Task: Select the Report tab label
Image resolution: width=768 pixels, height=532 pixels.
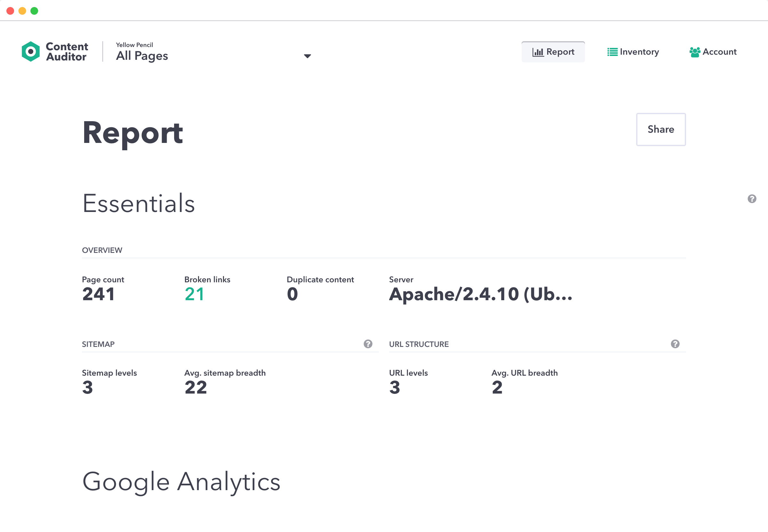Action: 560,52
